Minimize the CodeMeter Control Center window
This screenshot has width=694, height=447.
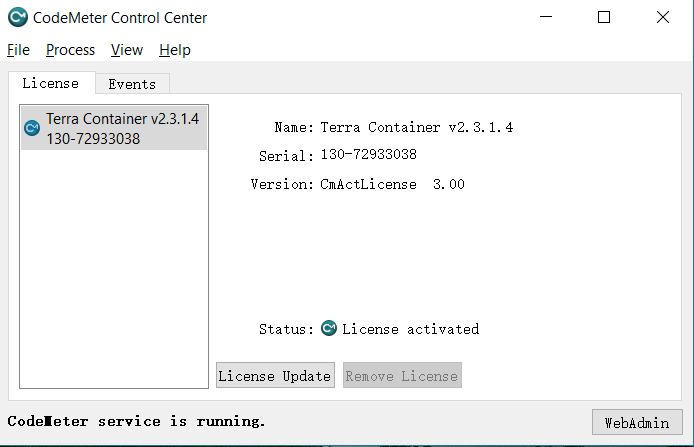[x=546, y=17]
